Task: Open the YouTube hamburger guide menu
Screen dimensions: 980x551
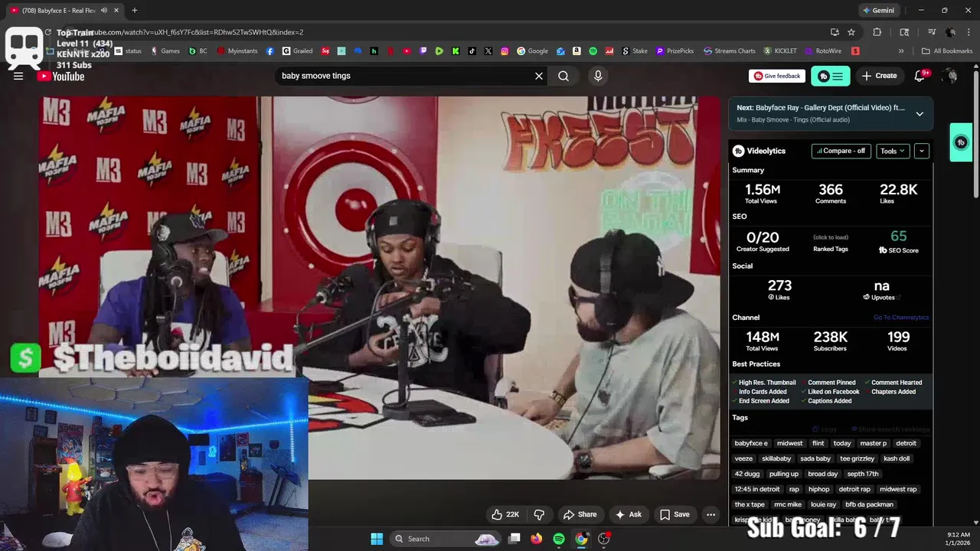Action: point(18,76)
